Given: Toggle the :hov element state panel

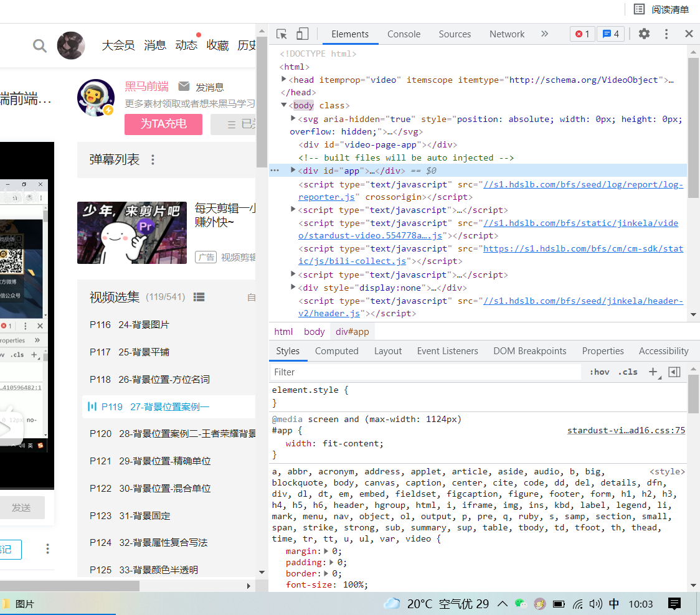Looking at the screenshot, I should [x=599, y=372].
